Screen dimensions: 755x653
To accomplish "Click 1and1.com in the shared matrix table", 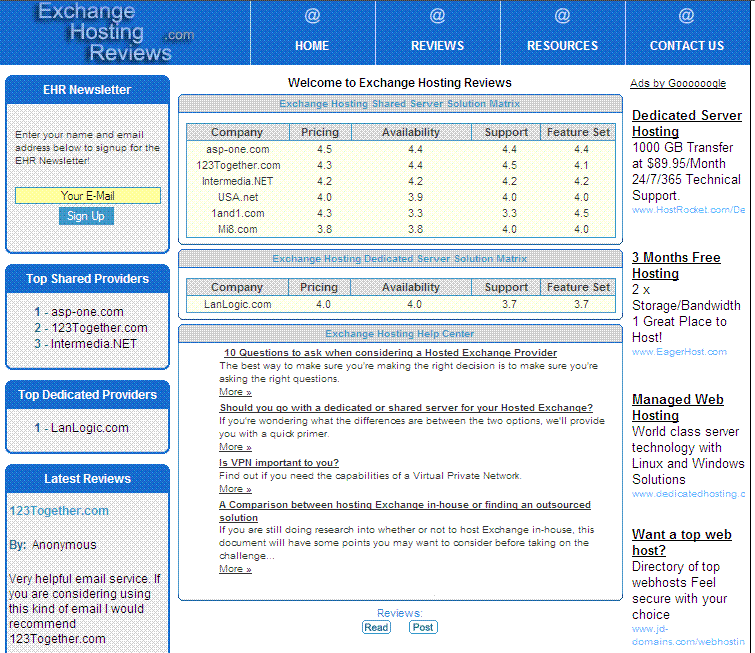I will [238, 213].
